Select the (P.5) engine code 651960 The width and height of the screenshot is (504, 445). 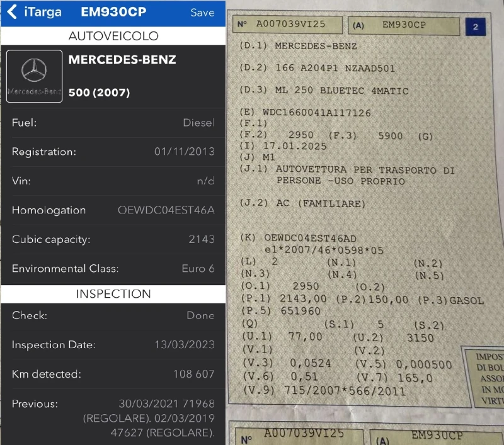click(x=301, y=311)
